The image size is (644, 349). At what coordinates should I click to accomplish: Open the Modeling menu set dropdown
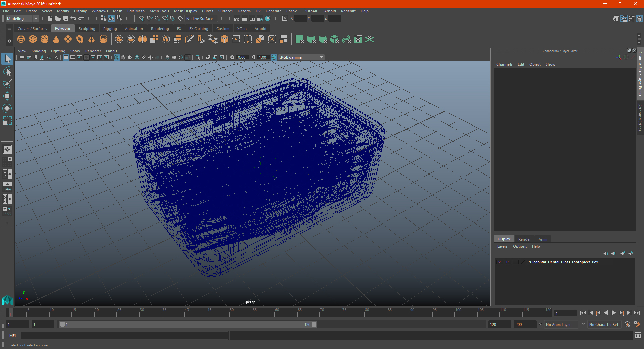tap(22, 19)
